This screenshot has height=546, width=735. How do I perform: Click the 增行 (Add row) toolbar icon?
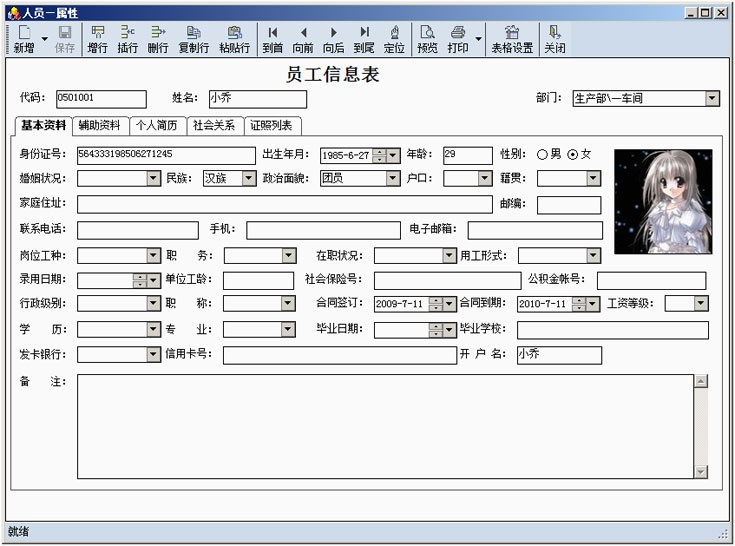tap(97, 39)
